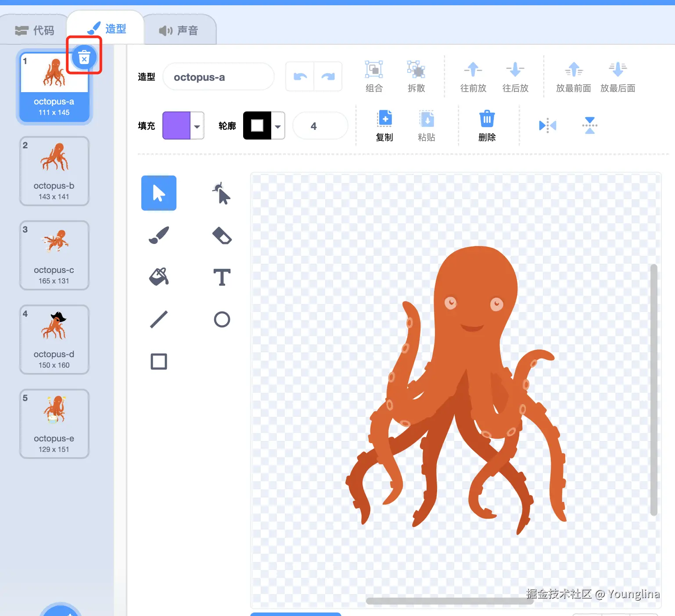Click the canvas horizontal scrollbar
The height and width of the screenshot is (616, 675).
pos(449,601)
